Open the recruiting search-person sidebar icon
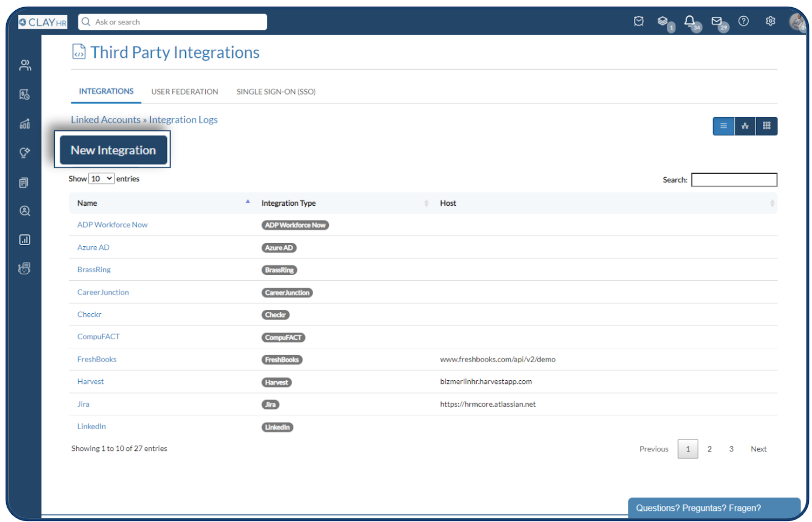The image size is (812, 522). pos(24,211)
